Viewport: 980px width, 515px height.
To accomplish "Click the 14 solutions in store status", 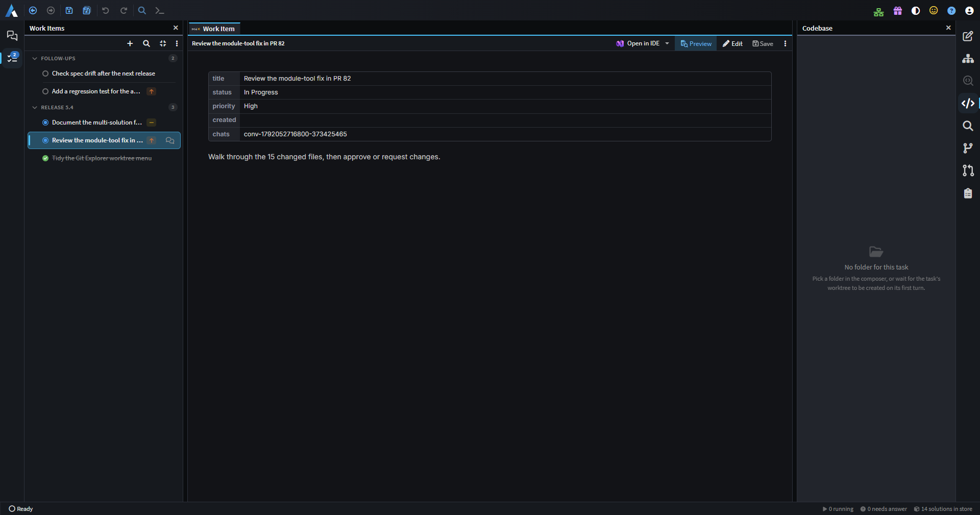I will [943, 509].
